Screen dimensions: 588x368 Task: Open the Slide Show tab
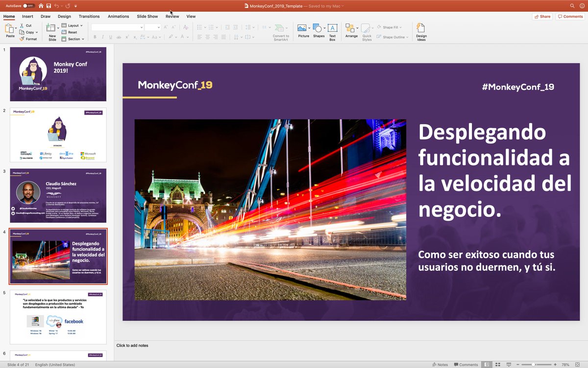tap(147, 16)
